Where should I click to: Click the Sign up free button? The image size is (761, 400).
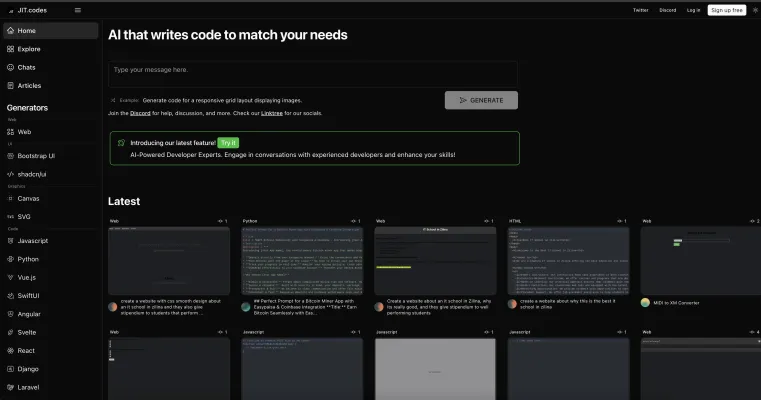726,10
